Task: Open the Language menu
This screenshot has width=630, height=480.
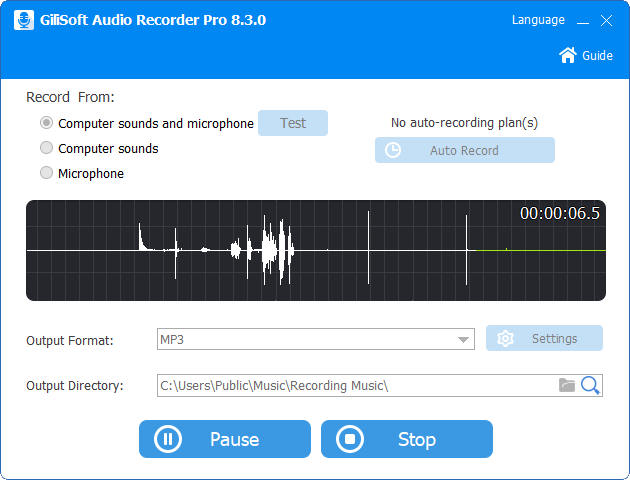Action: pyautogui.click(x=538, y=20)
